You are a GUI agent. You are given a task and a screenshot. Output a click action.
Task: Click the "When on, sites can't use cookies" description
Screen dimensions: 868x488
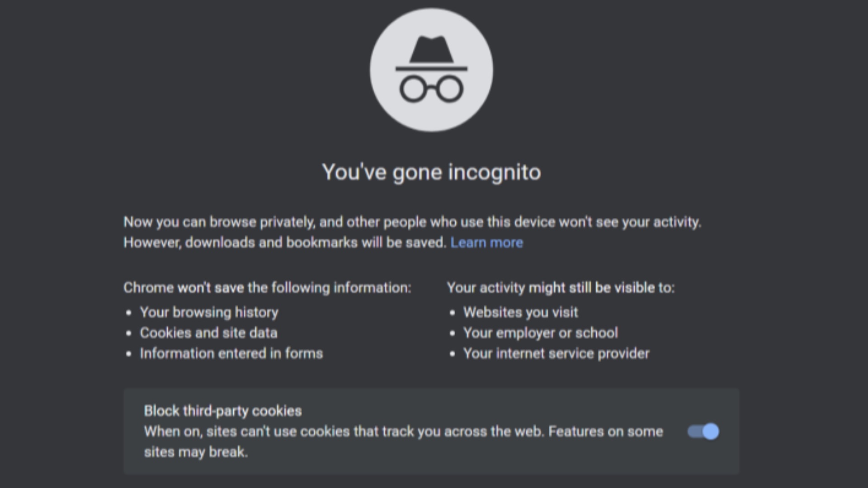[x=403, y=432]
